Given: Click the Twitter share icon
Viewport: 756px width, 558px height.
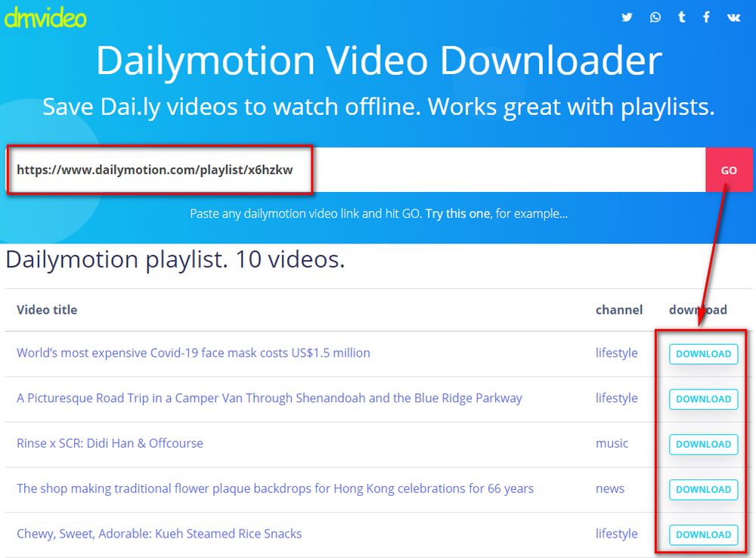Looking at the screenshot, I should [627, 17].
